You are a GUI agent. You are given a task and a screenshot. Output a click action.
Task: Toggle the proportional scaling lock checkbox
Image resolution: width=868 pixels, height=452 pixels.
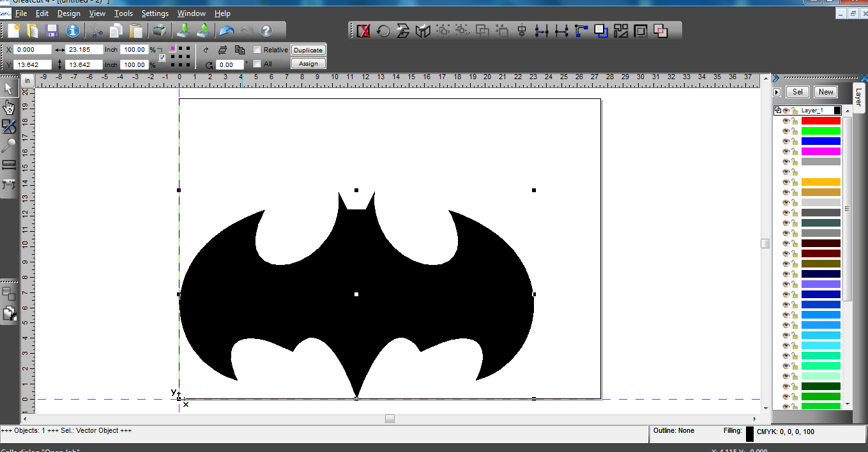162,57
